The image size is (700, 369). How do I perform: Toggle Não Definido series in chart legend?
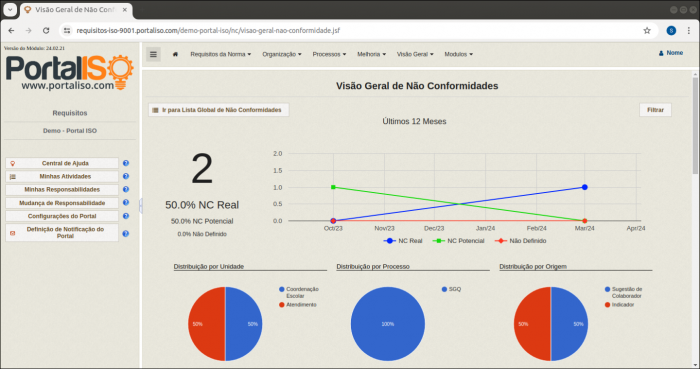click(521, 241)
